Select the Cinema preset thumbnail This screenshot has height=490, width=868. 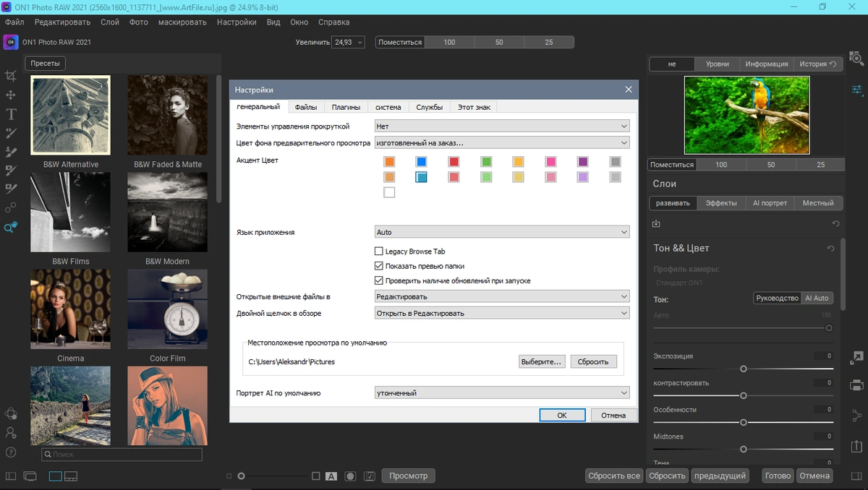click(71, 309)
